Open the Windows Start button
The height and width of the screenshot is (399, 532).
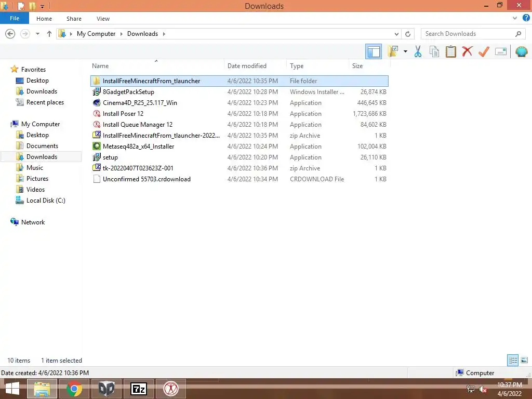(x=12, y=389)
